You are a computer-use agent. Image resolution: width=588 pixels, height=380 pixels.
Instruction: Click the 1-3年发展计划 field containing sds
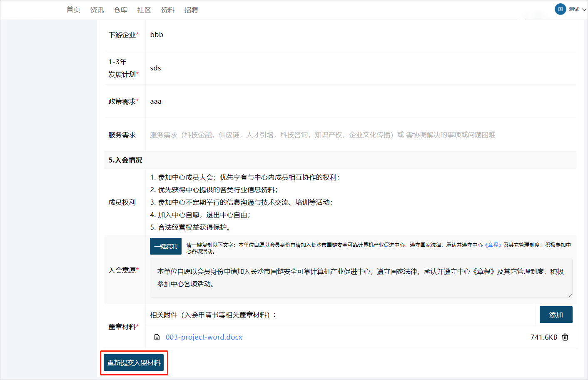361,68
